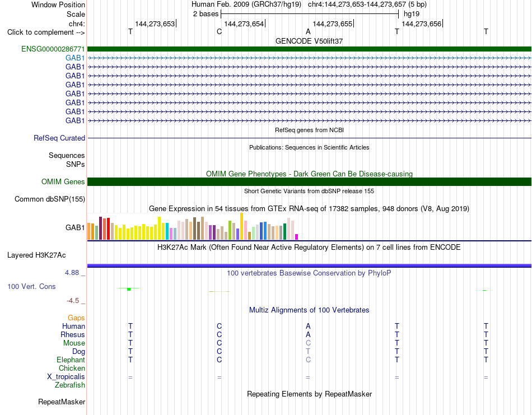Click 'Short Genetic Variants from dbSNP' title
This screenshot has width=532, height=415.
(309, 191)
